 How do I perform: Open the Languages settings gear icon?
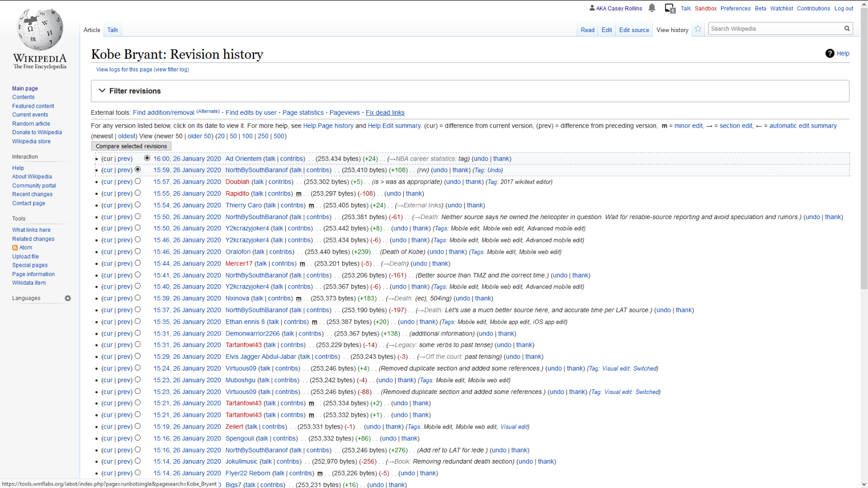pos(68,298)
